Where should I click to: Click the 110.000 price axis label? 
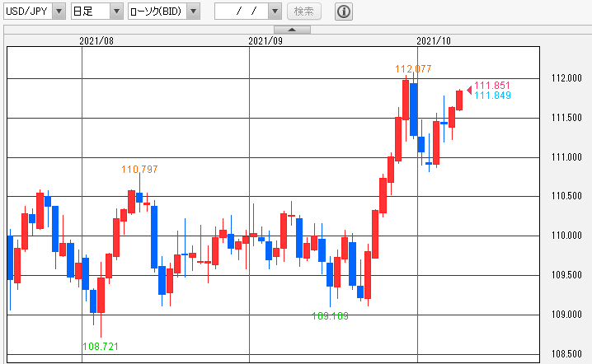tap(566, 236)
